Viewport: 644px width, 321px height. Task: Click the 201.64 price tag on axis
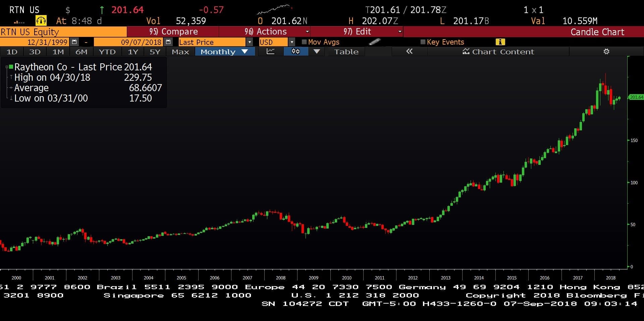[636, 97]
